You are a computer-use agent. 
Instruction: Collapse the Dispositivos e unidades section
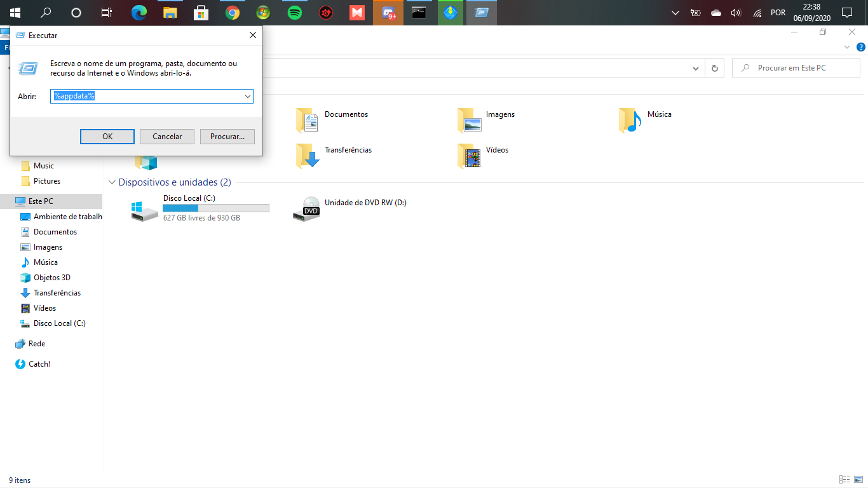[x=112, y=182]
